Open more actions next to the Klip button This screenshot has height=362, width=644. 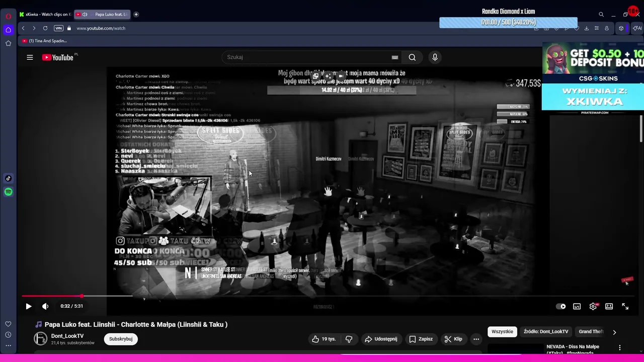476,339
